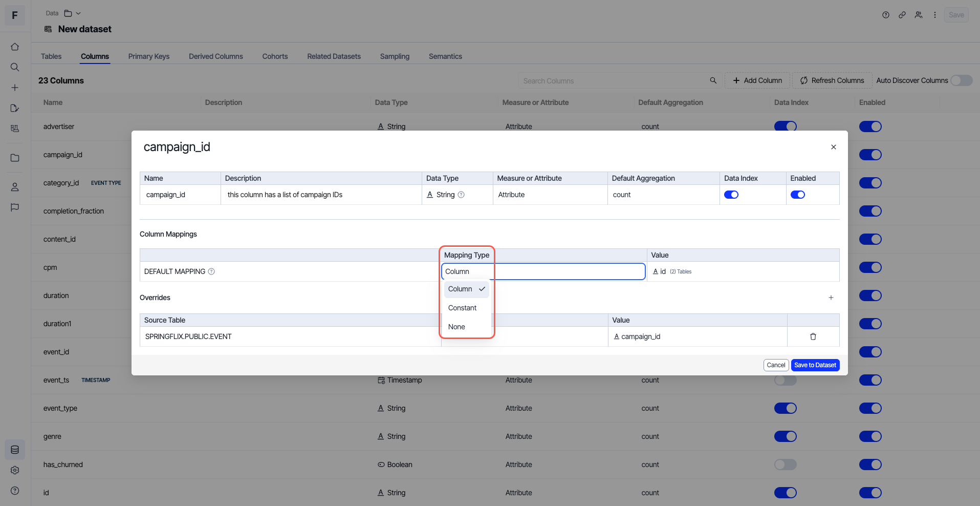This screenshot has width=980, height=506.
Task: Click the help icon next to DEFAULT MAPPING
Action: 211,271
